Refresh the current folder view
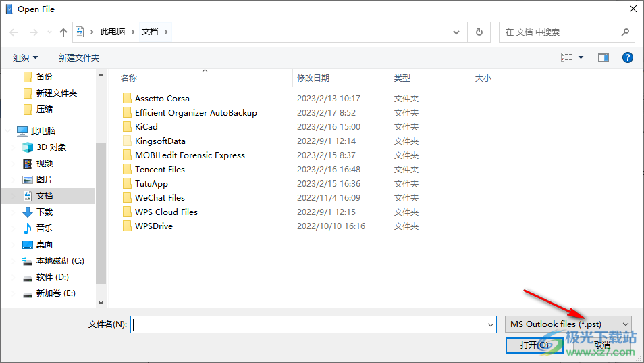The image size is (644, 363). click(x=479, y=32)
